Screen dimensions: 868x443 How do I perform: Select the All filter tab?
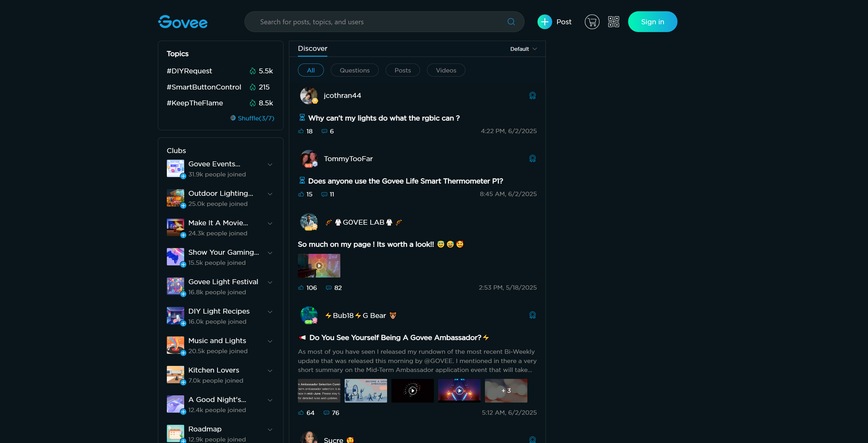[311, 70]
